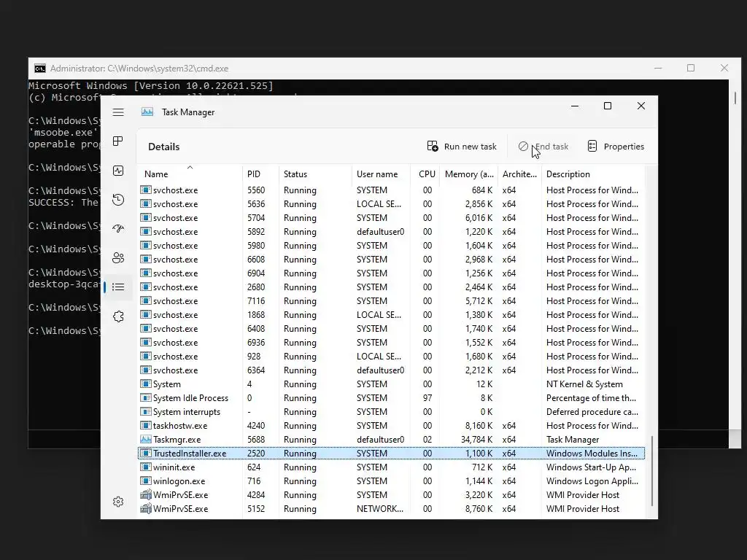Click icon of svchost.exe with PID 5560
Image resolution: width=747 pixels, height=560 pixels.
(146, 190)
